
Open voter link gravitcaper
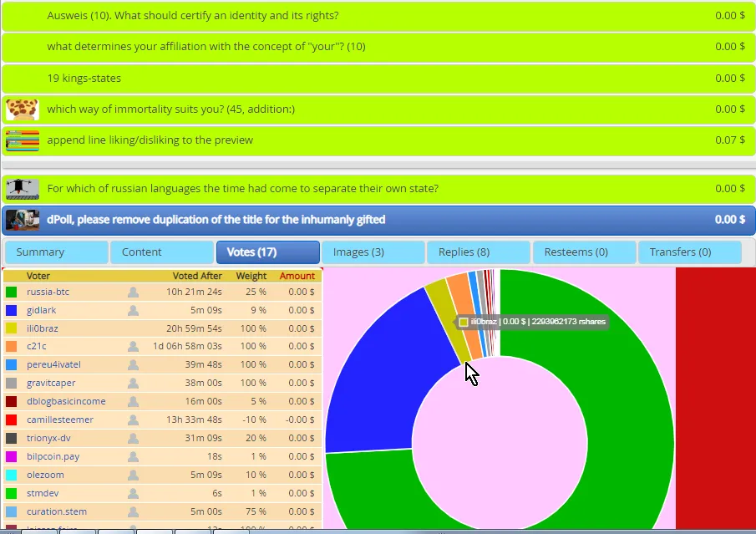click(x=51, y=383)
